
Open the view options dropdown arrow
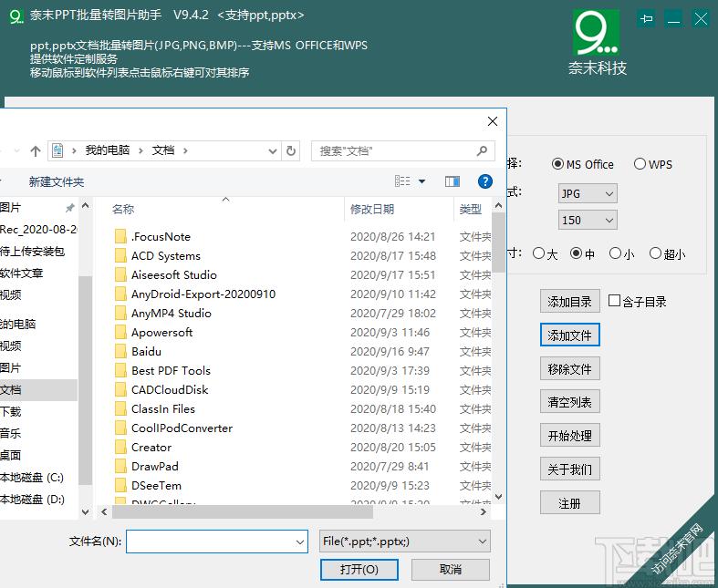tap(421, 181)
